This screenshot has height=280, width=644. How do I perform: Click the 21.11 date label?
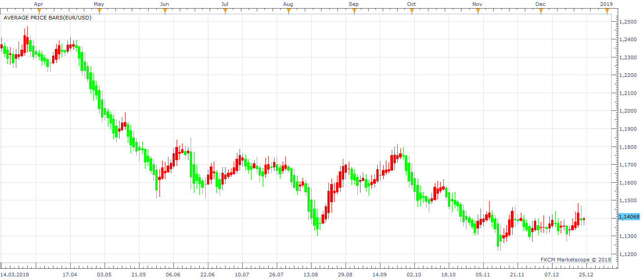point(517,275)
